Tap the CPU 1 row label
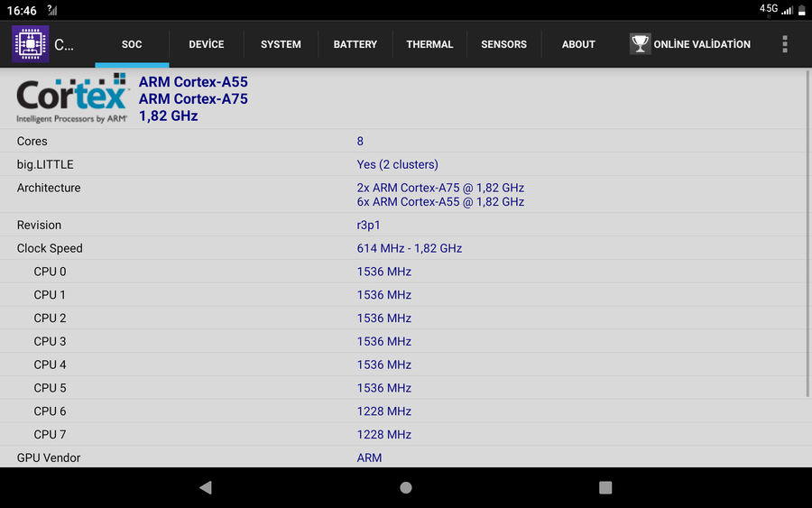The width and height of the screenshot is (812, 508). click(x=50, y=295)
